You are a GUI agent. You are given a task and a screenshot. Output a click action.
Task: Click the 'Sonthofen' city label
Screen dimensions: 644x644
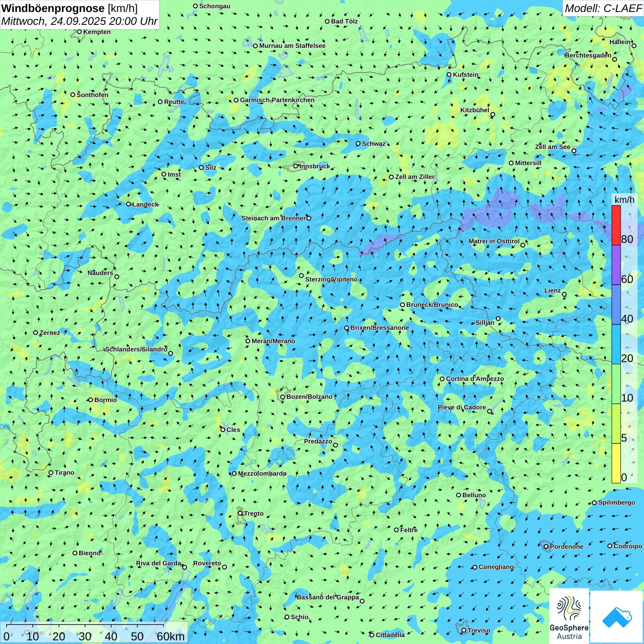[x=92, y=95]
